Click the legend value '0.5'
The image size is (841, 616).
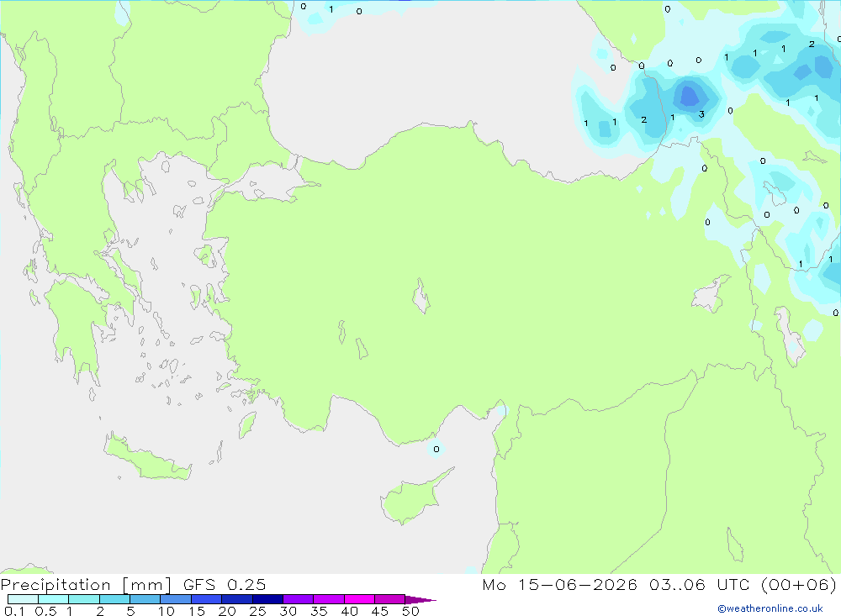click(45, 611)
